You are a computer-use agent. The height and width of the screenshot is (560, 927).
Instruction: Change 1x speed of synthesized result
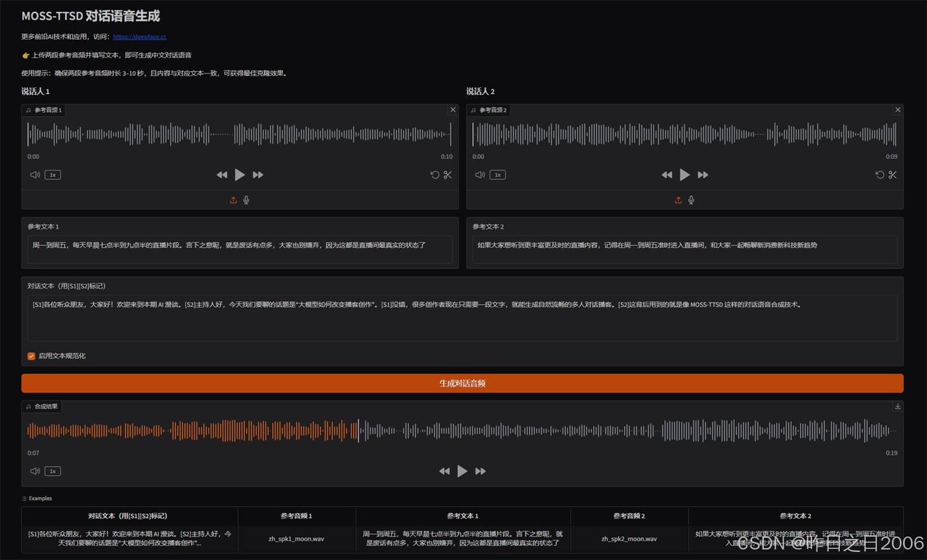click(53, 471)
